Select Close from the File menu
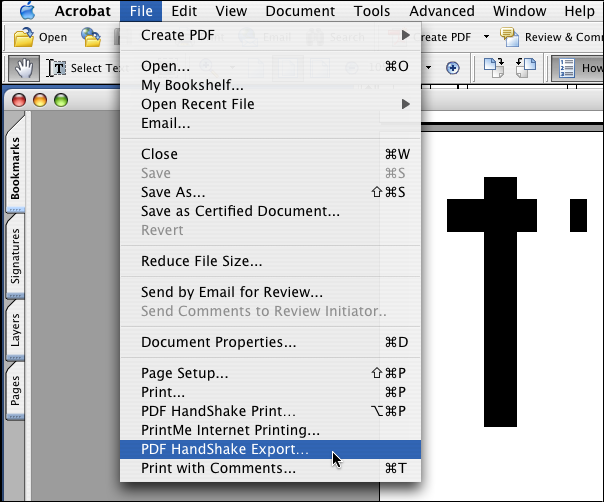The image size is (604, 502). pos(270,154)
